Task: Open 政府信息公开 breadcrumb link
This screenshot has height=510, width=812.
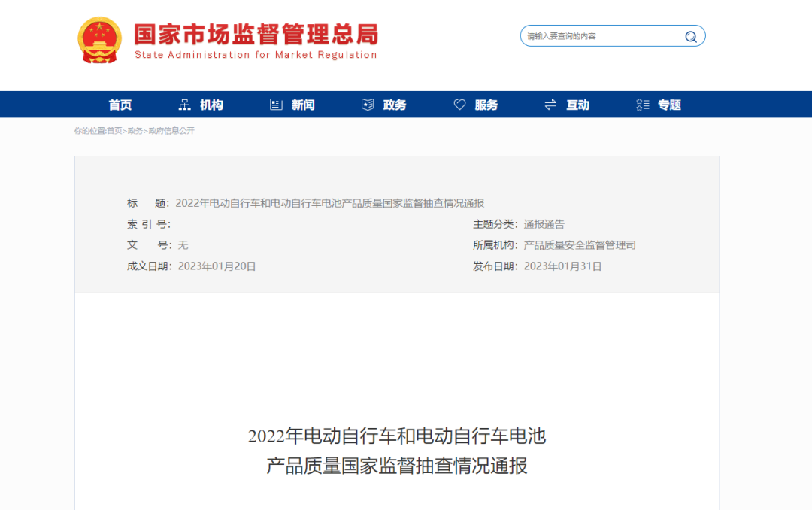Action: click(x=171, y=131)
